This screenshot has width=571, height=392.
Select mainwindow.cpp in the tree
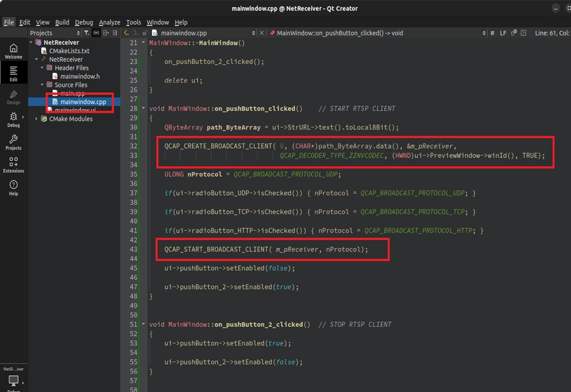(x=83, y=102)
